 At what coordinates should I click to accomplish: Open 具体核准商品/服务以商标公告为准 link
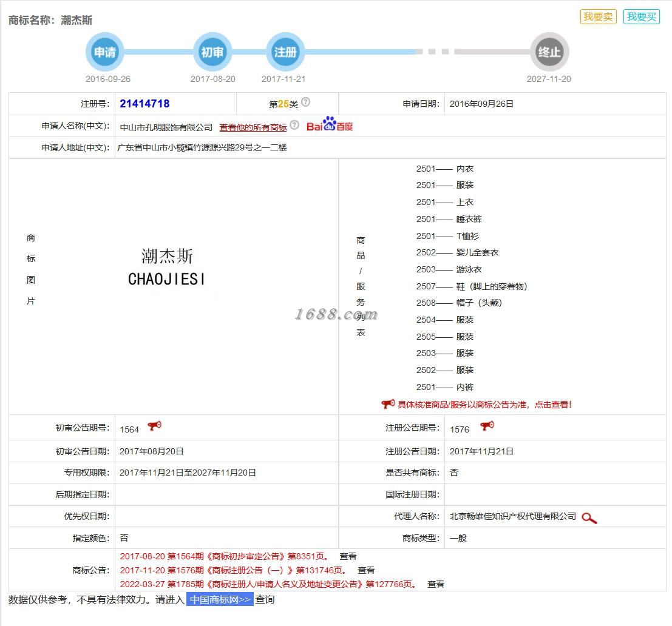(484, 405)
